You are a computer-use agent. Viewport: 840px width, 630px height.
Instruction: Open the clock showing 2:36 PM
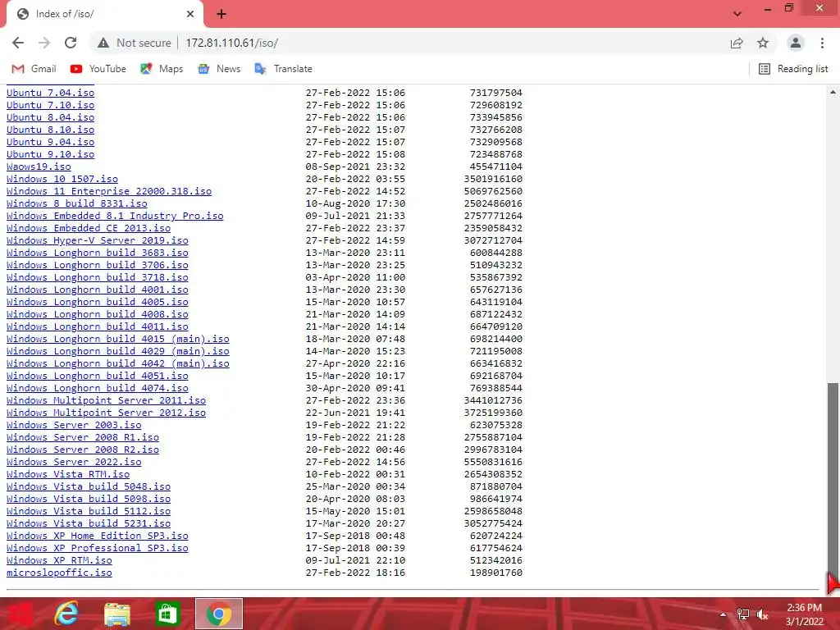click(x=804, y=614)
